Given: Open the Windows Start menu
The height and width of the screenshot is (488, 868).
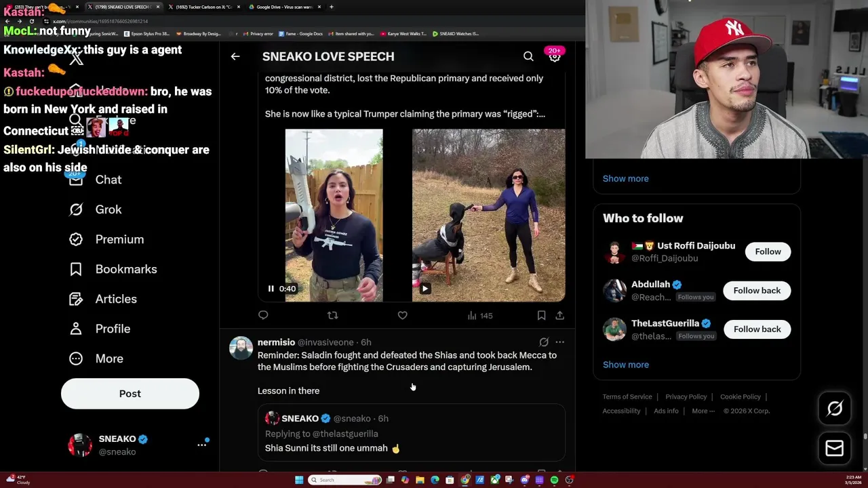Looking at the screenshot, I should [299, 480].
